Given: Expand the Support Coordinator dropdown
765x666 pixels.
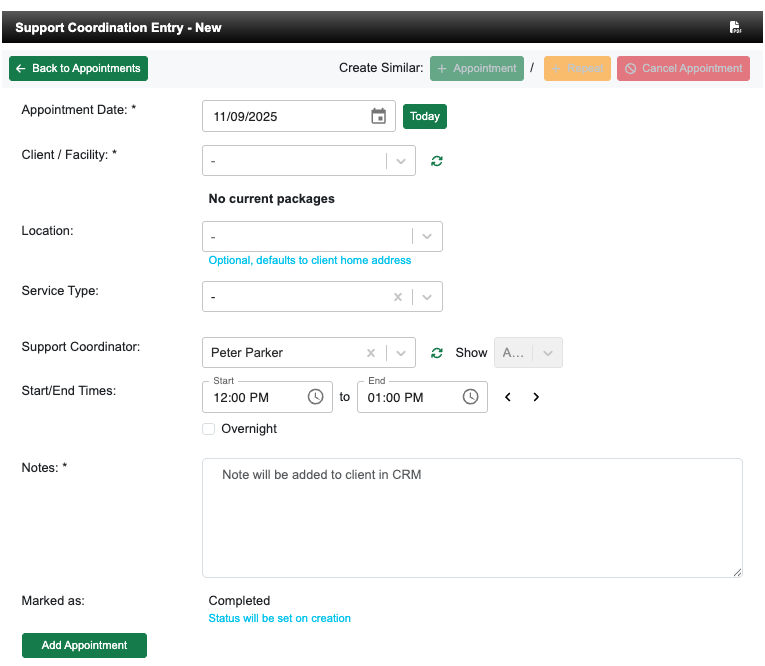Looking at the screenshot, I should coord(401,353).
